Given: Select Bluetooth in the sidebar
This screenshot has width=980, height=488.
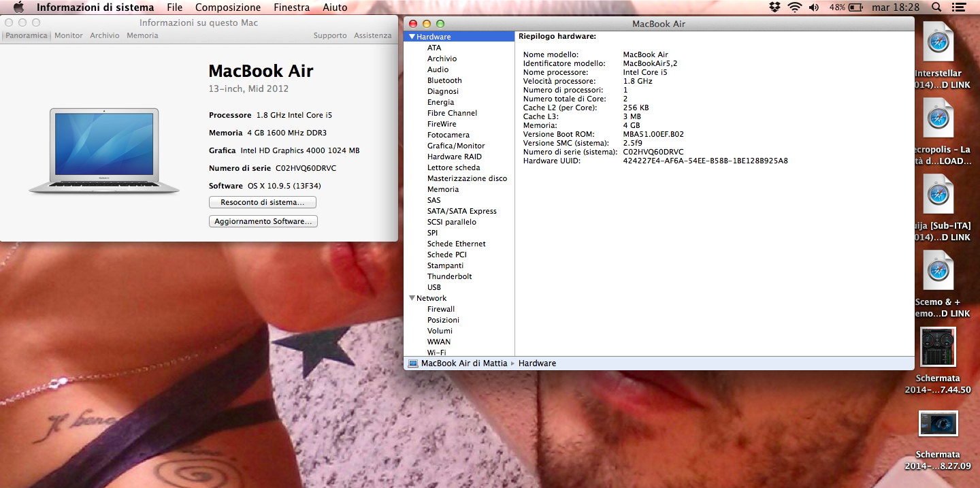Looking at the screenshot, I should click(x=444, y=80).
